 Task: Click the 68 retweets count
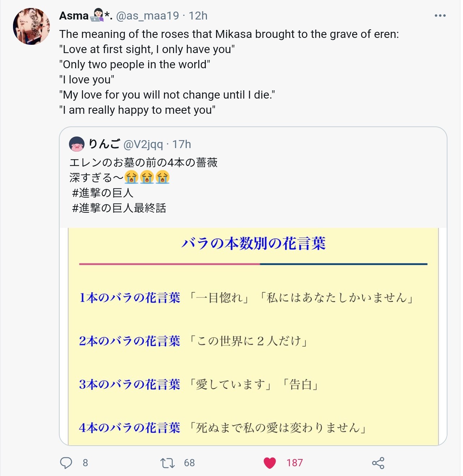click(189, 463)
